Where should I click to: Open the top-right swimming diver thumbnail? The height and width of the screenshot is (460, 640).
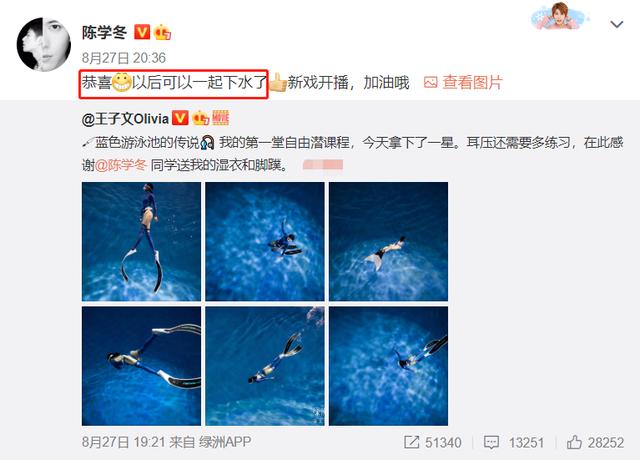point(388,241)
